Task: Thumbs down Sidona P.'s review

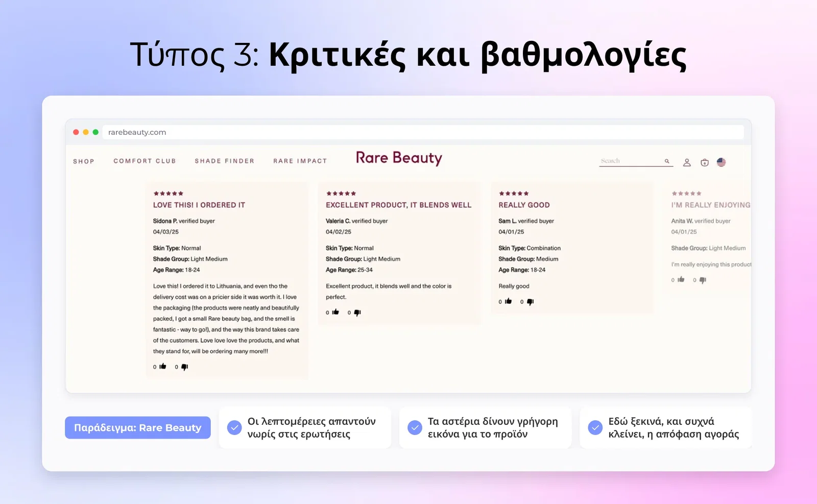Action: [x=185, y=367]
